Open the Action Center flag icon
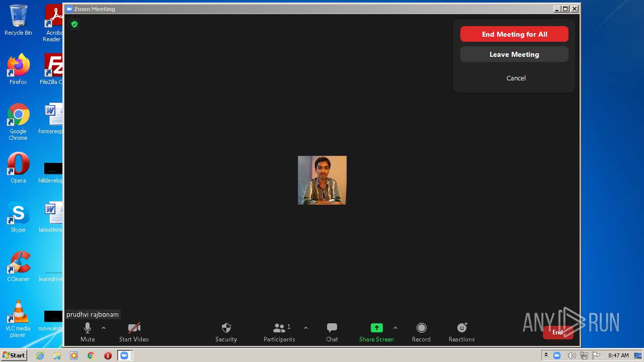Viewport: 644px width, 362px height. [597, 355]
